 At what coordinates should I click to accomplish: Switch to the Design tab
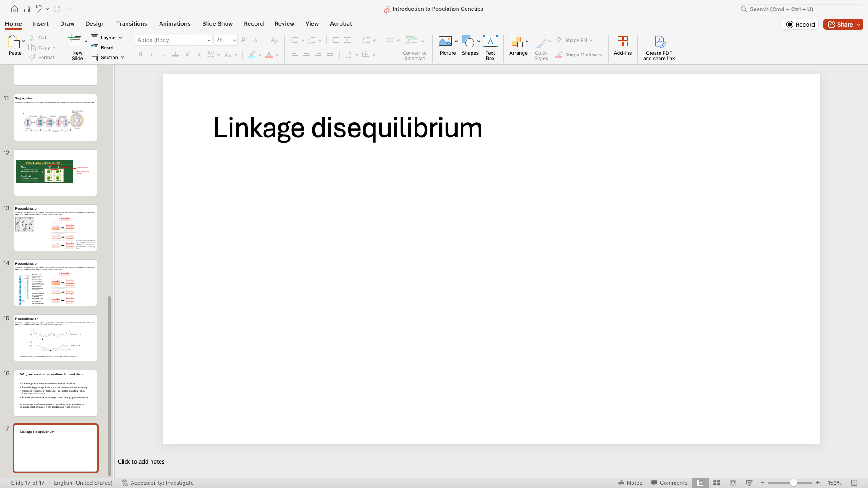tap(95, 23)
